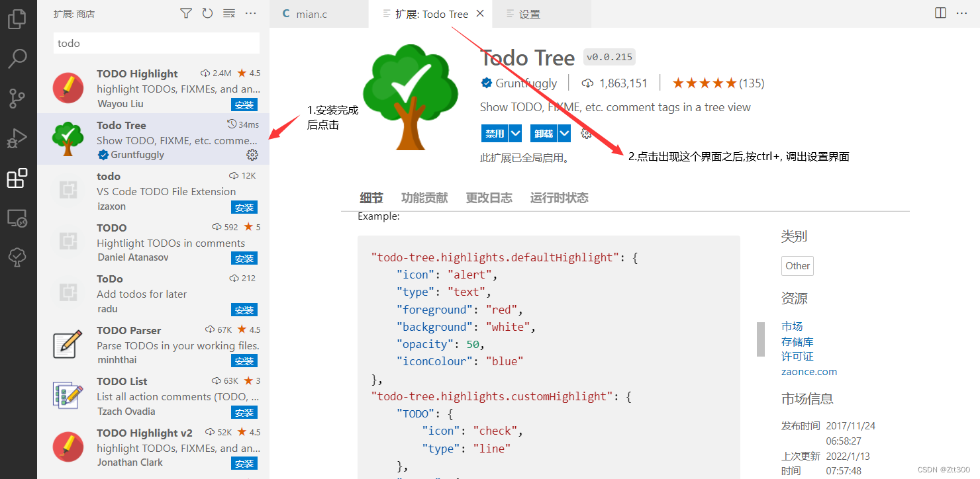Open the zaonce.com link

click(809, 372)
